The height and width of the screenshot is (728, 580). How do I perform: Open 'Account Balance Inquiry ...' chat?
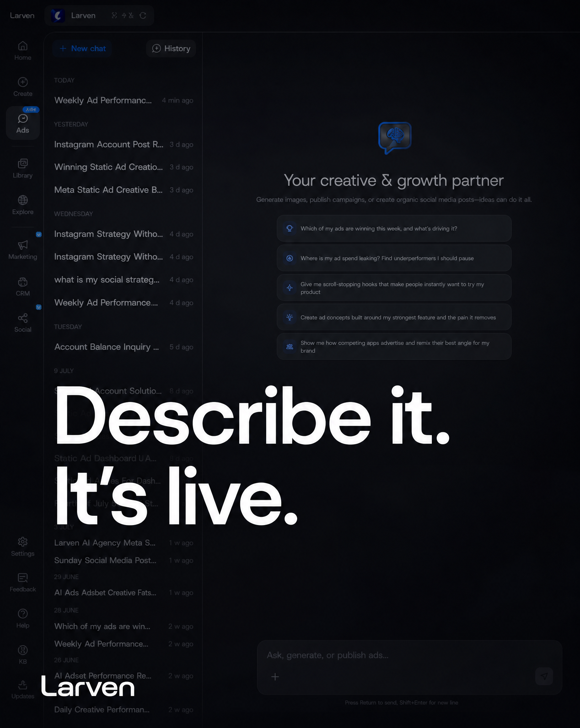[x=124, y=347]
